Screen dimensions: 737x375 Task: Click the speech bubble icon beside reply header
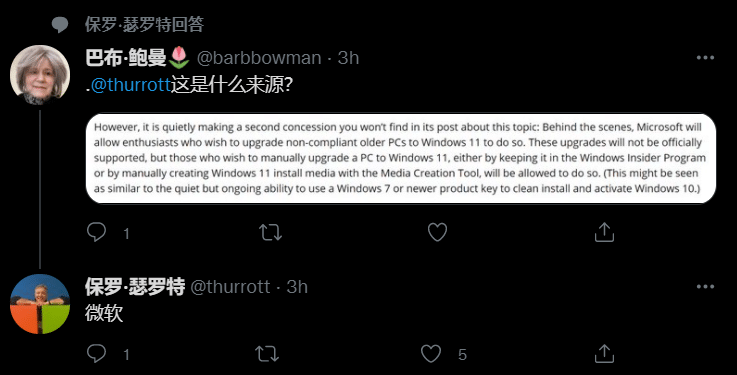[60, 25]
